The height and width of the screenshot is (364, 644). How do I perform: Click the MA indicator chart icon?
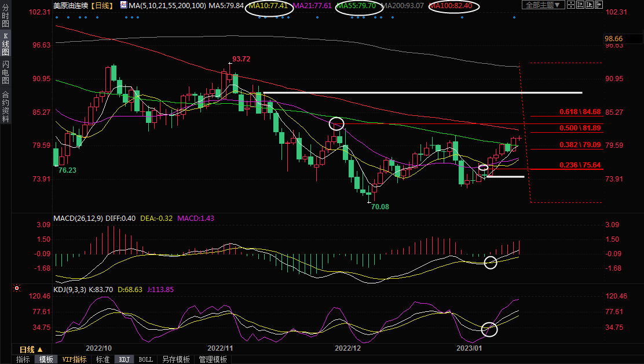[x=123, y=5]
